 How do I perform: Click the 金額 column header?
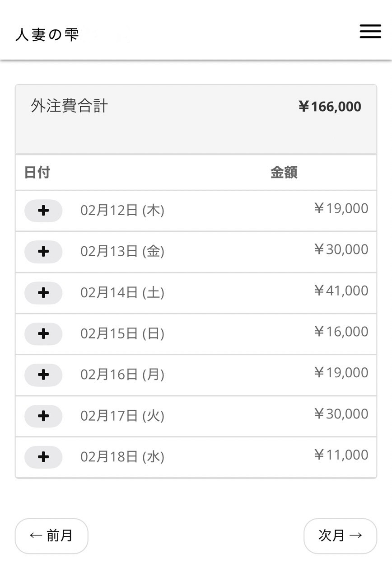tap(284, 173)
